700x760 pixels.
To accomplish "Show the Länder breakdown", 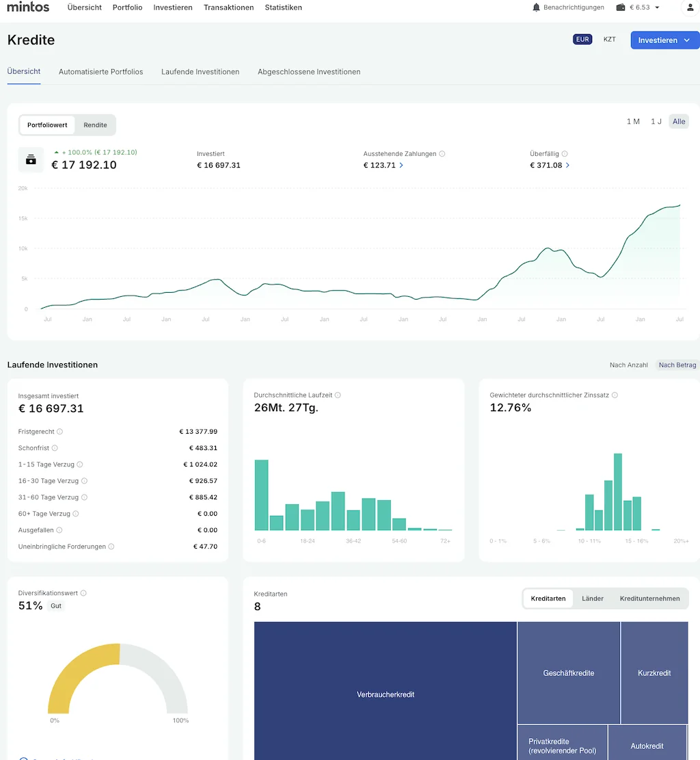I will [x=592, y=599].
